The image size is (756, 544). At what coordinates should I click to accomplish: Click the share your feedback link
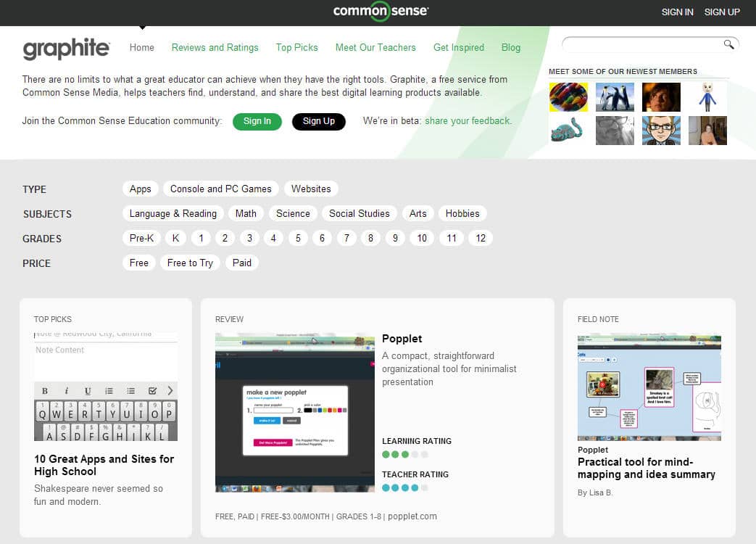(468, 121)
